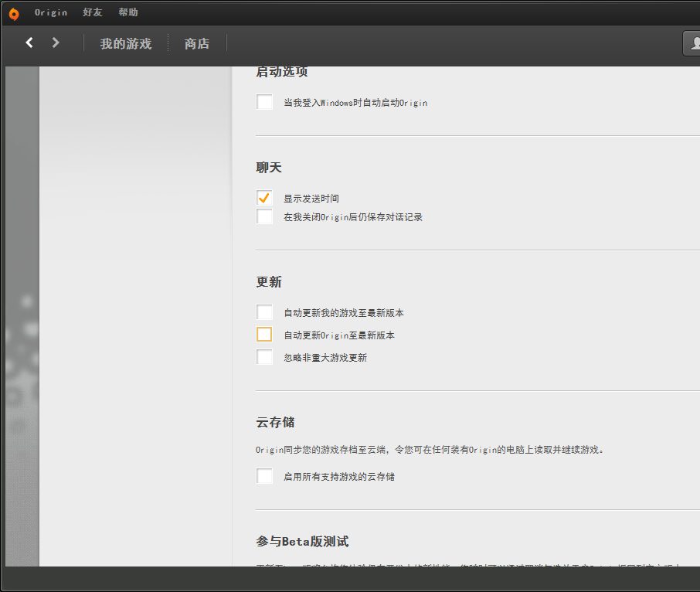Viewport: 700px width, 592px height.
Task: Switch to the 我的游戏 tab
Action: click(126, 43)
